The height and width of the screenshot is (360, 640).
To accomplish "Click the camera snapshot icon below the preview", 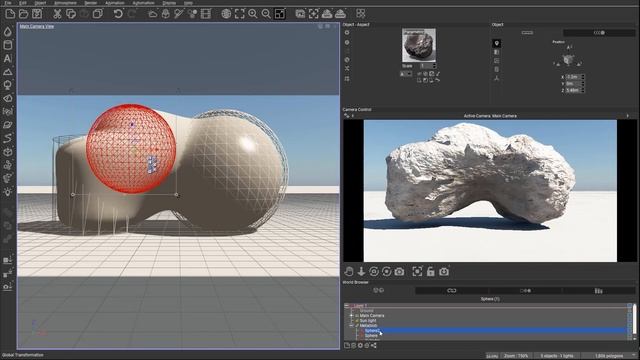I will [399, 271].
